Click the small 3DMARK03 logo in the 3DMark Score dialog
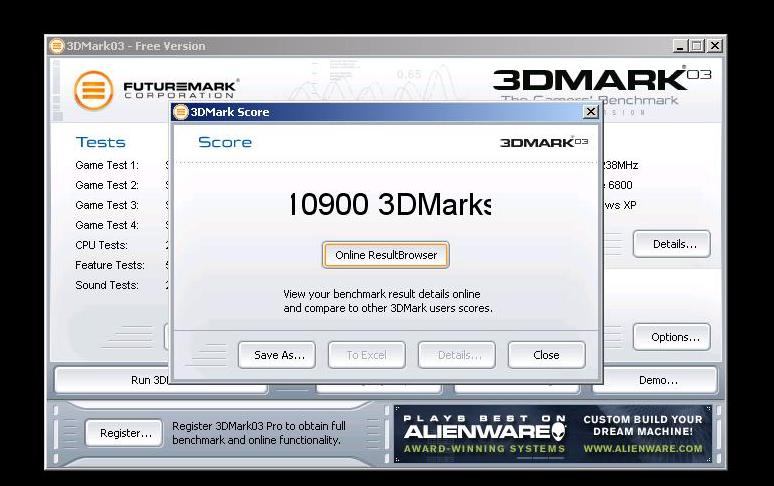 (x=543, y=143)
